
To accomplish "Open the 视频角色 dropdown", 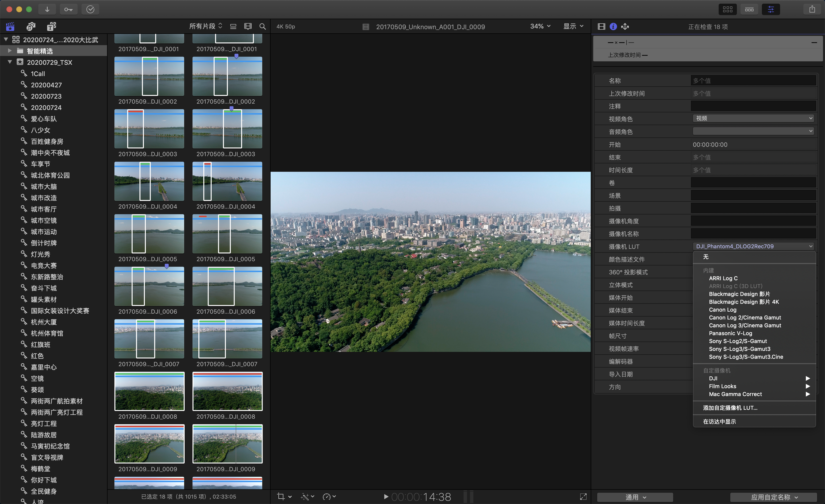I will tap(754, 119).
